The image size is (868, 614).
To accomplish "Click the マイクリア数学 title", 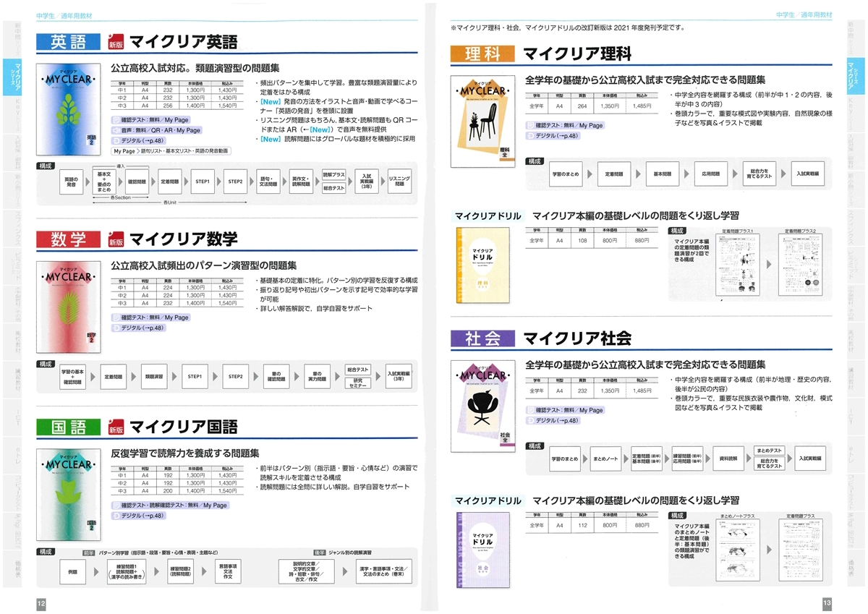I will coord(183,239).
